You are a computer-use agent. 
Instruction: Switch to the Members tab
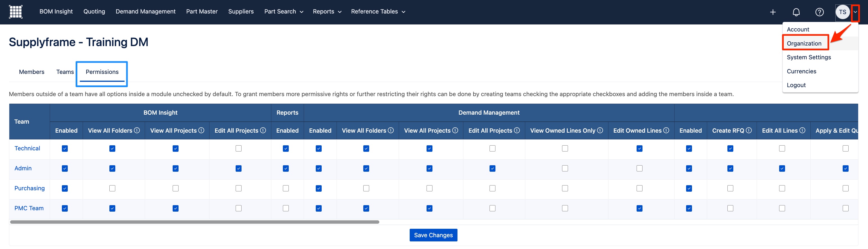tap(32, 72)
